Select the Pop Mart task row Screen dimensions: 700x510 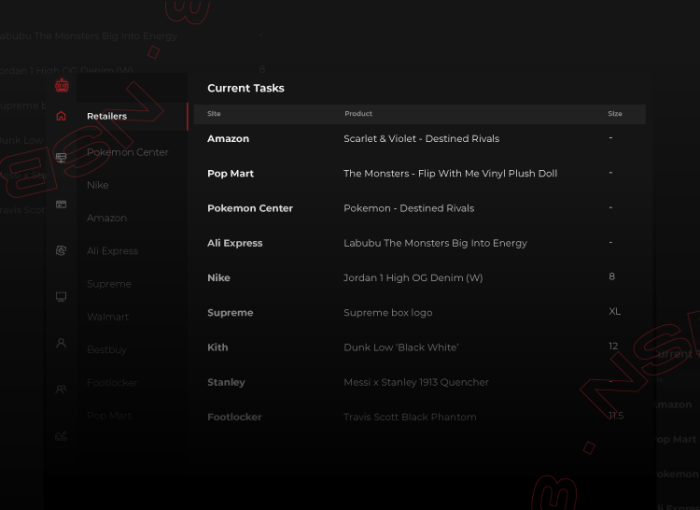[x=420, y=174]
